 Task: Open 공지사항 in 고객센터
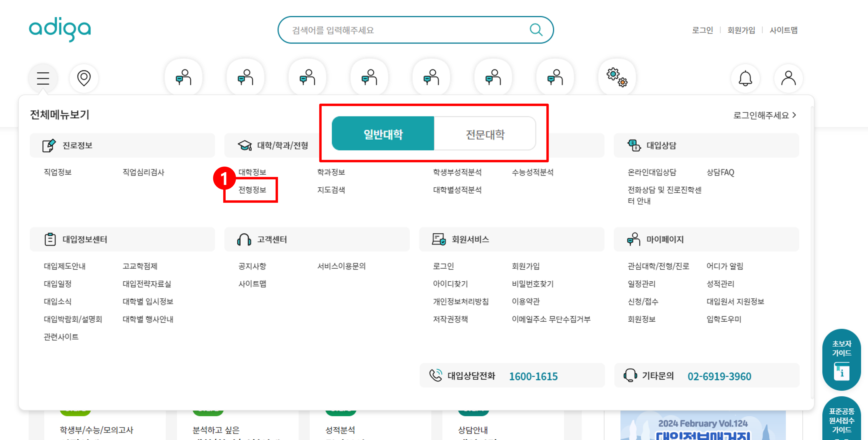pyautogui.click(x=252, y=266)
